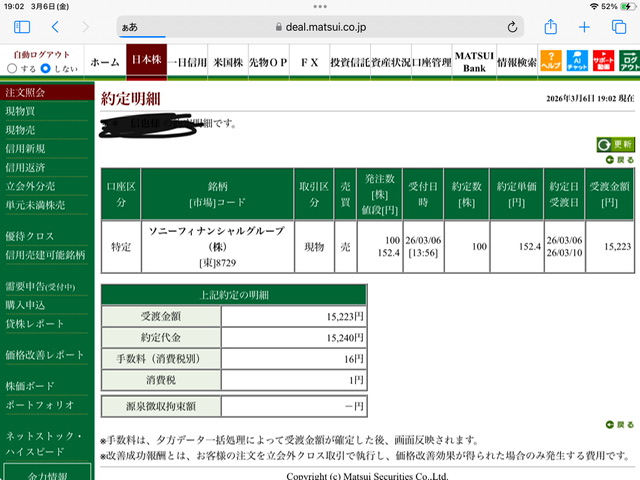Select 需要申告(受付中) in the sidebar
640x480 pixels.
pos(40,287)
